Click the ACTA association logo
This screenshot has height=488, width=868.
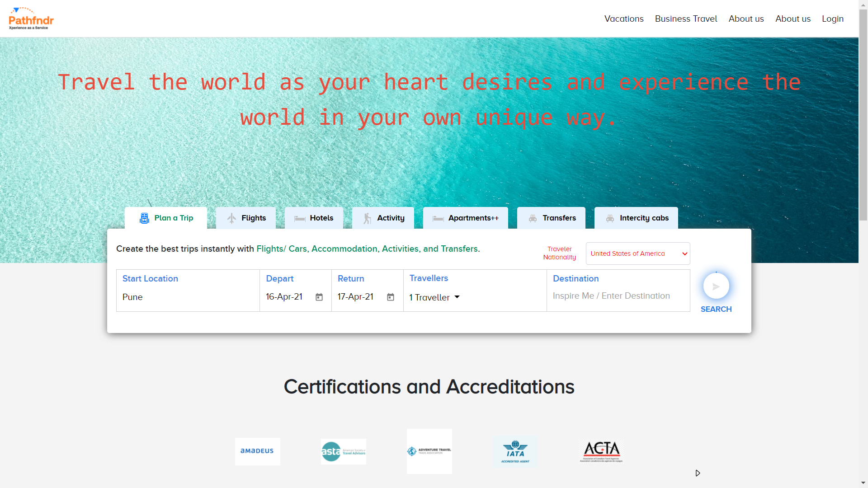[x=601, y=451]
